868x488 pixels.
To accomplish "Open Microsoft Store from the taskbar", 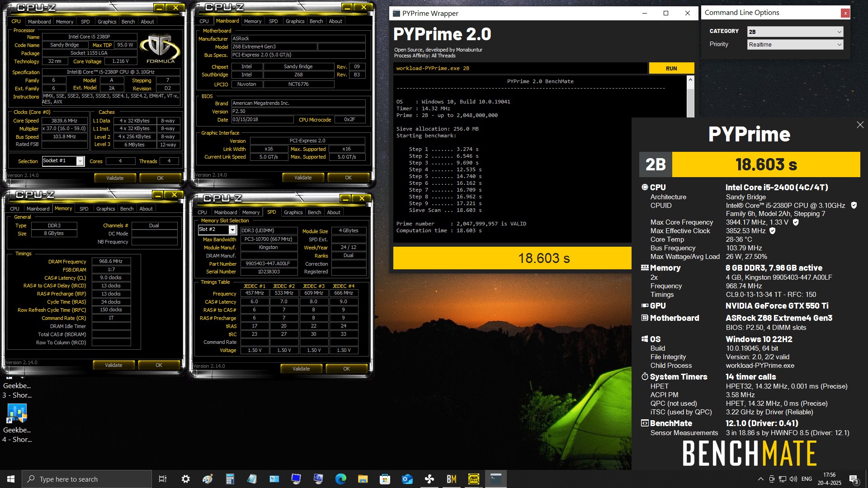I will pos(385,479).
